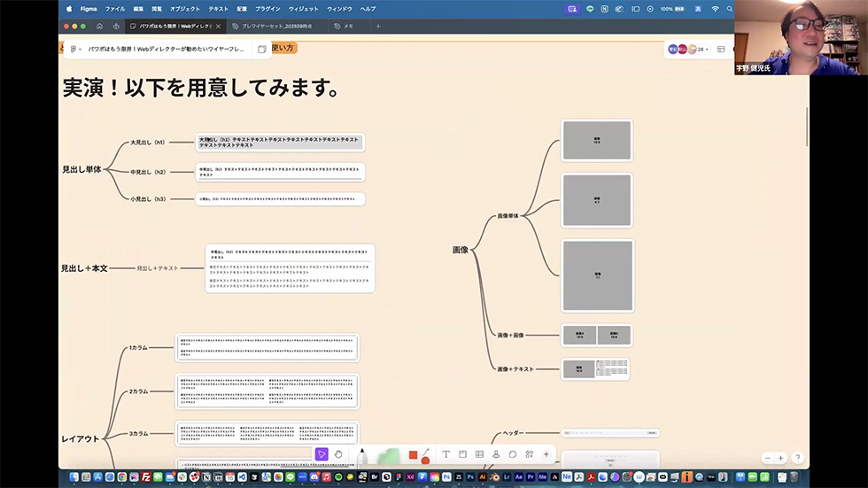Select the red square shape tool
The width and height of the screenshot is (868, 488).
click(413, 454)
